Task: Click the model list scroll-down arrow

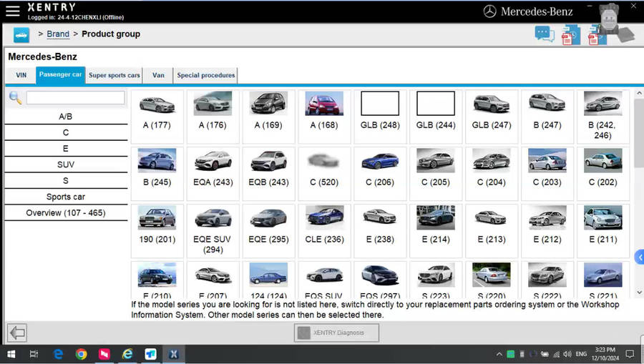Action: [639, 292]
